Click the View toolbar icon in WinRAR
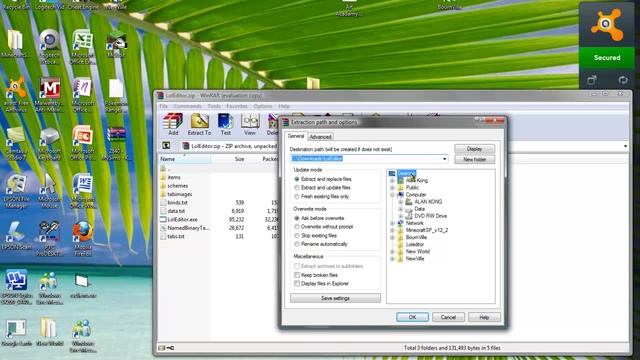The image size is (640, 360). pos(250,124)
